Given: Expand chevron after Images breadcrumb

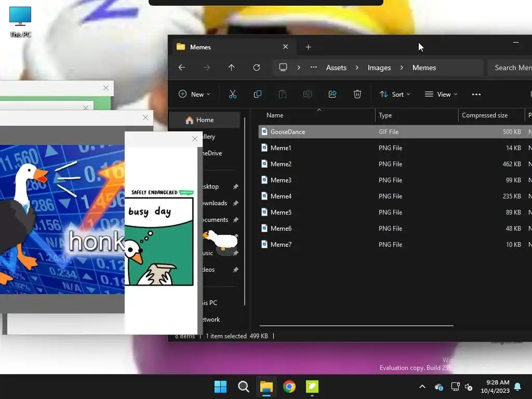Looking at the screenshot, I should 402,68.
